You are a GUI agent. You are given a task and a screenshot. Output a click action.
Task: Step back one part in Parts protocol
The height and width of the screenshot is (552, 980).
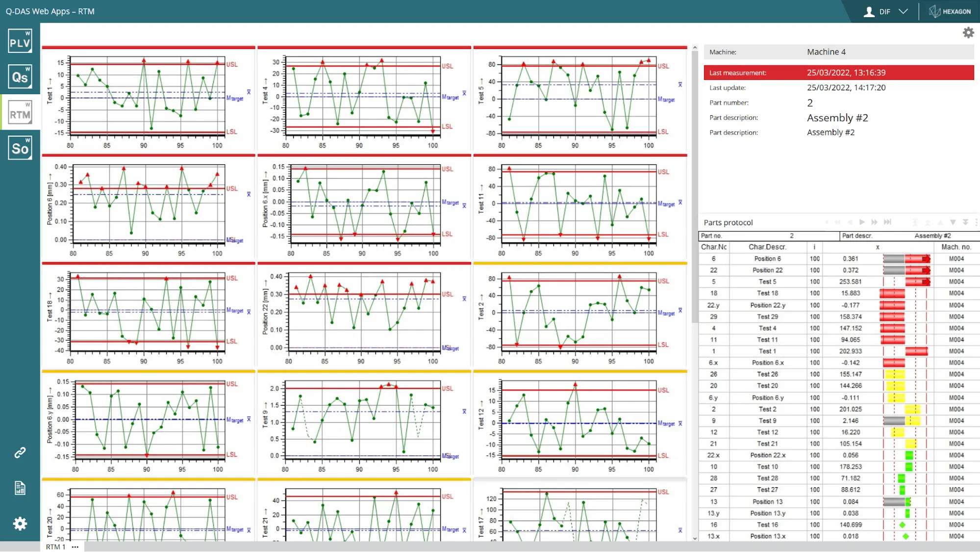pyautogui.click(x=850, y=222)
